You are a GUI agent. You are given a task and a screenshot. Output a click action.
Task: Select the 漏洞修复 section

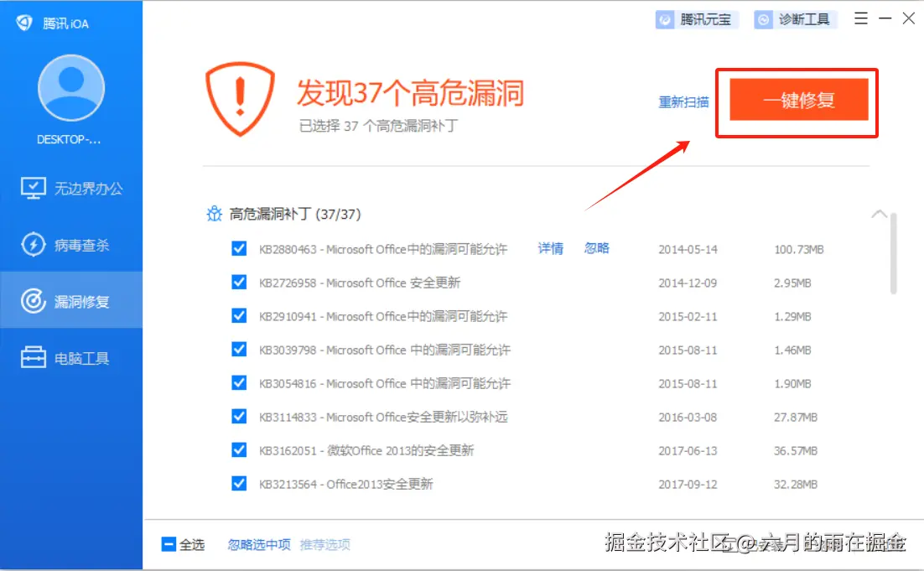tap(71, 301)
